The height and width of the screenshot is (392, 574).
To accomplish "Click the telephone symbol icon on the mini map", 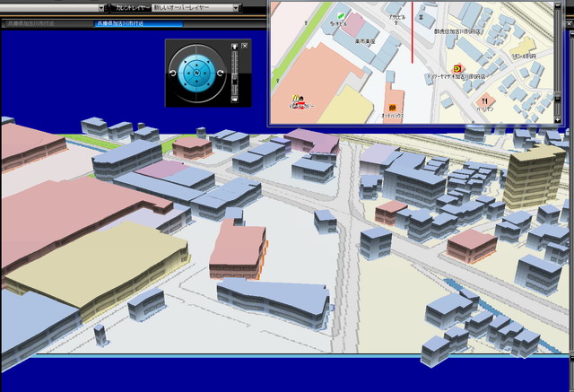I will pos(421,16).
